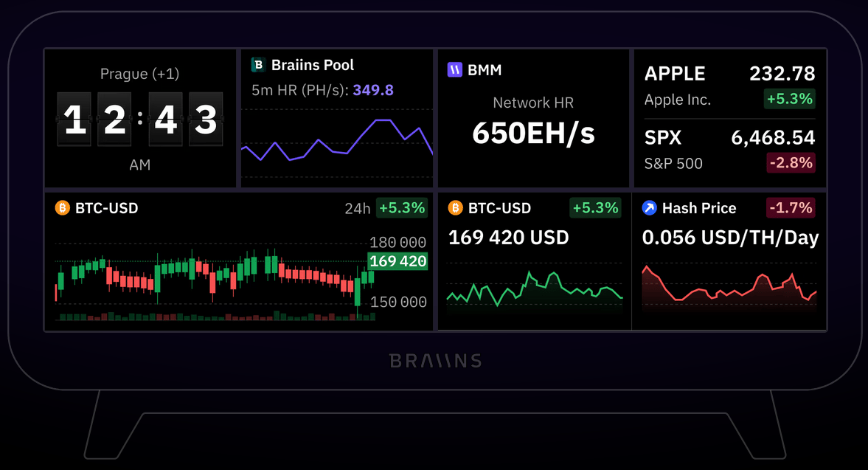Click the 180 000 price axis label
The width and height of the screenshot is (868, 470).
click(398, 243)
